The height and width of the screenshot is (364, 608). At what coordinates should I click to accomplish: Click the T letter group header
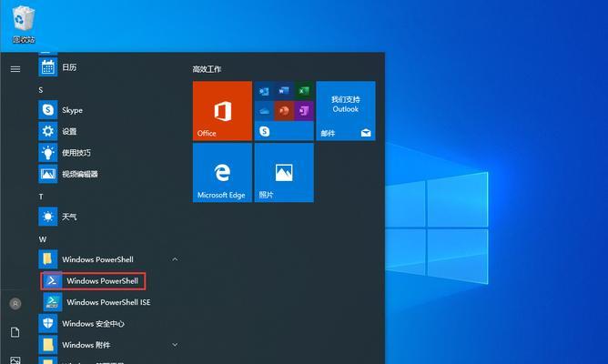pos(41,197)
